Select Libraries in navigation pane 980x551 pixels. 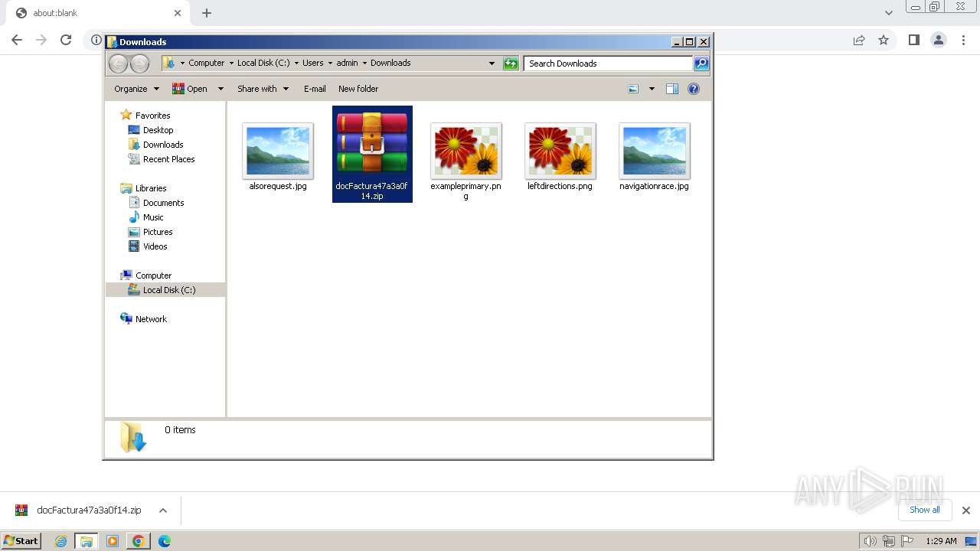151,188
